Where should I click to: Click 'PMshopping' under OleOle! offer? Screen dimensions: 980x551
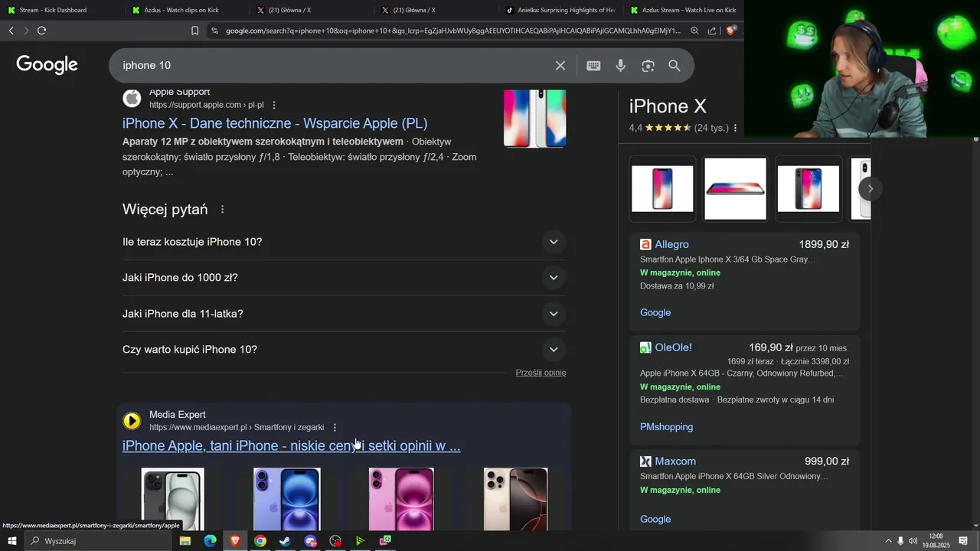(x=666, y=427)
